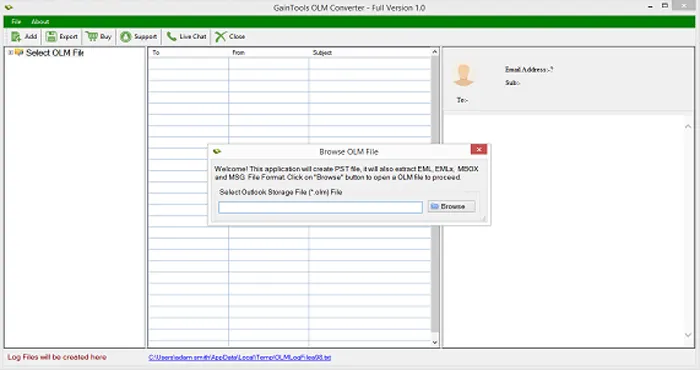
Task: Click the GainTools icon in the title bar
Action: tap(8, 7)
